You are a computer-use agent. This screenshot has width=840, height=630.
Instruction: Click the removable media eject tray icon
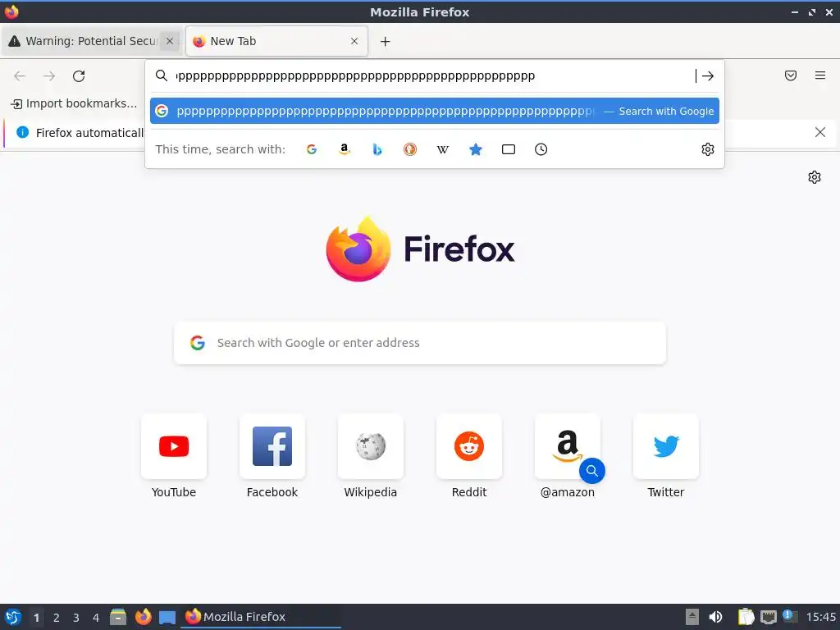[692, 617]
